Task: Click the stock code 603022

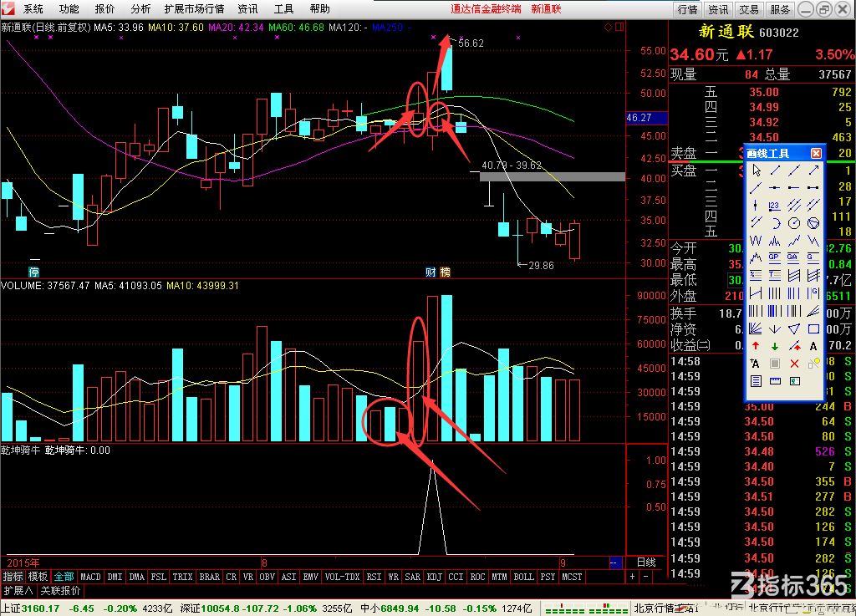Action: 779,33
